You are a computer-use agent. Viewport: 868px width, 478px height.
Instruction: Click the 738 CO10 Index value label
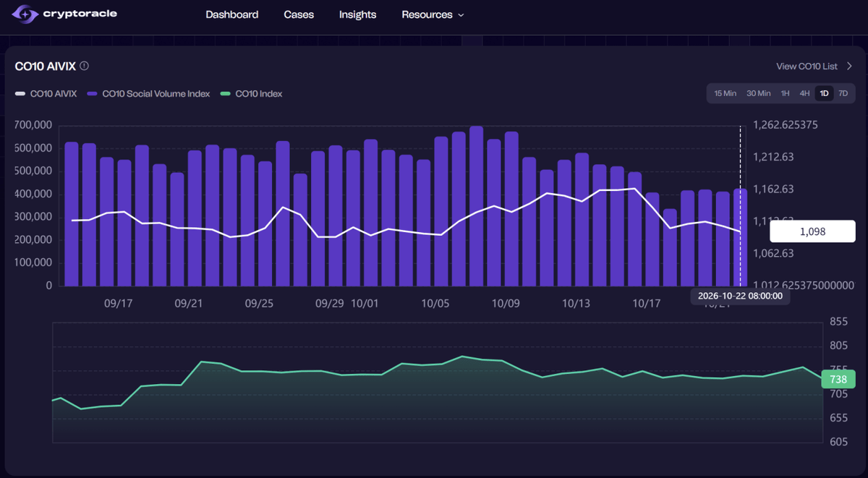[838, 379]
